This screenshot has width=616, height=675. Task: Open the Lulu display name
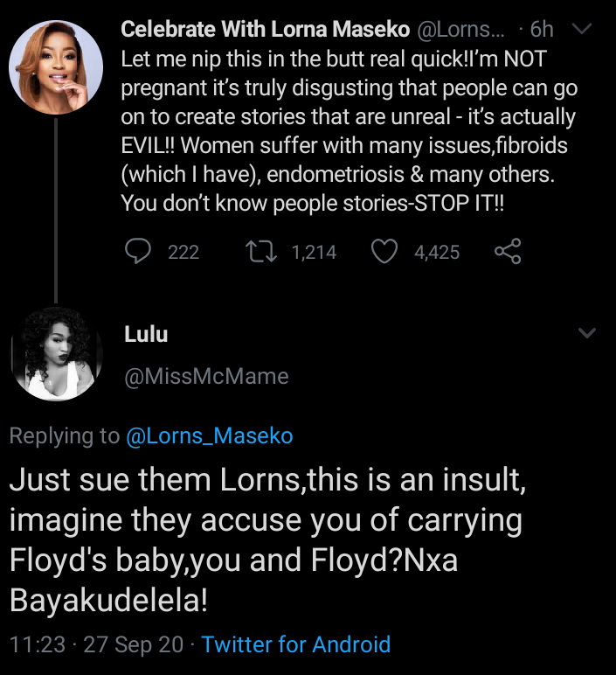click(146, 334)
